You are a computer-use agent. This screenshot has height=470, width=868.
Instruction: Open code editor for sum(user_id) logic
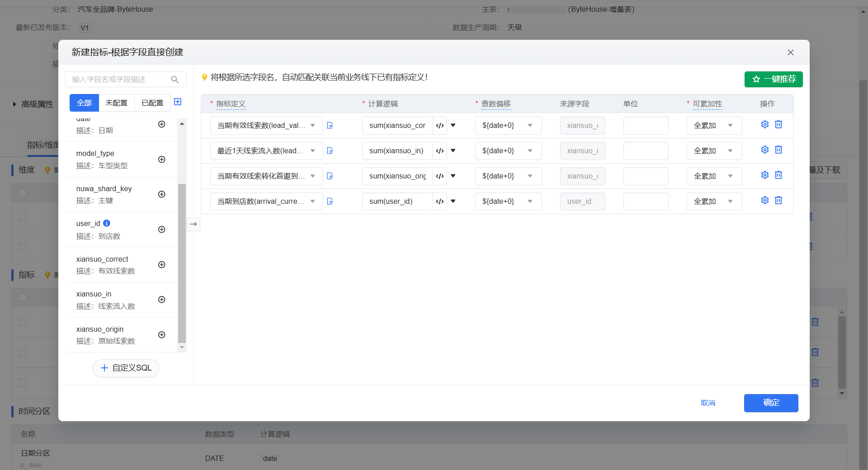click(x=439, y=202)
